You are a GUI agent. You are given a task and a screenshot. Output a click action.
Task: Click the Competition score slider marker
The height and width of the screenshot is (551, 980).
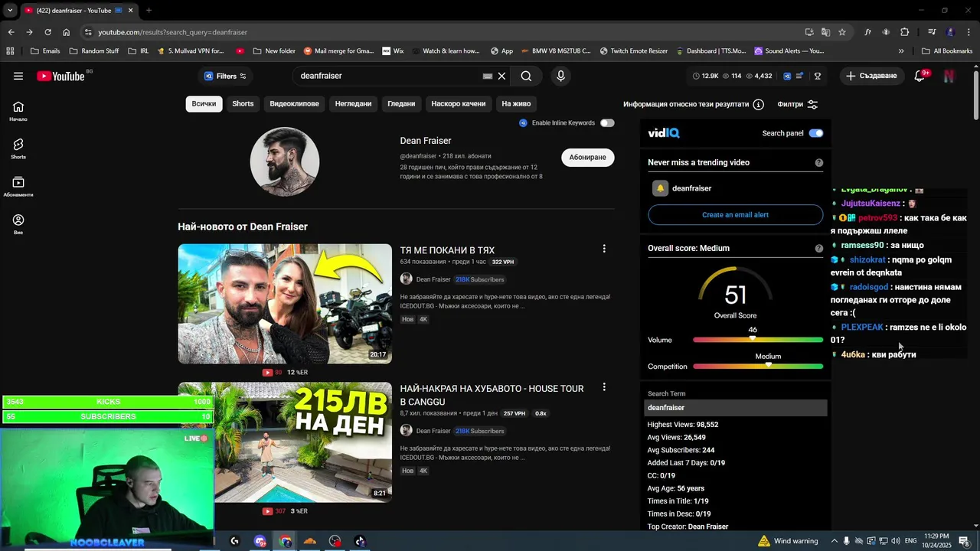768,365
